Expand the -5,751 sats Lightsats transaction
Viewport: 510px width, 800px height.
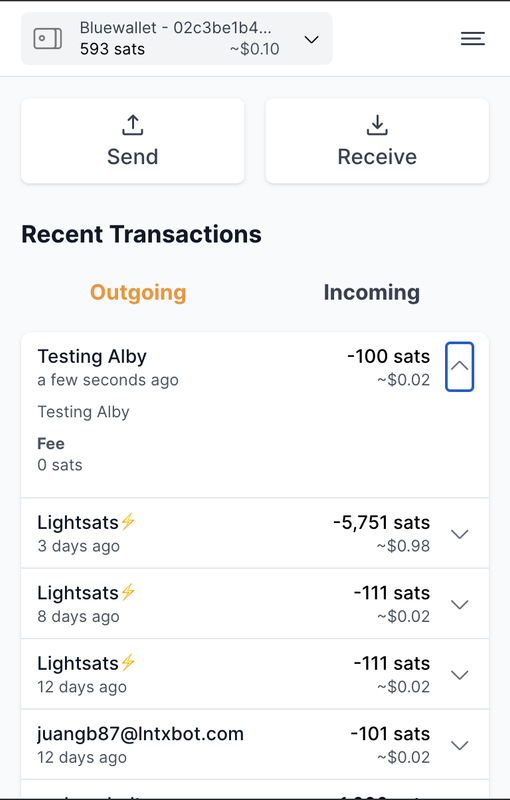coord(460,534)
